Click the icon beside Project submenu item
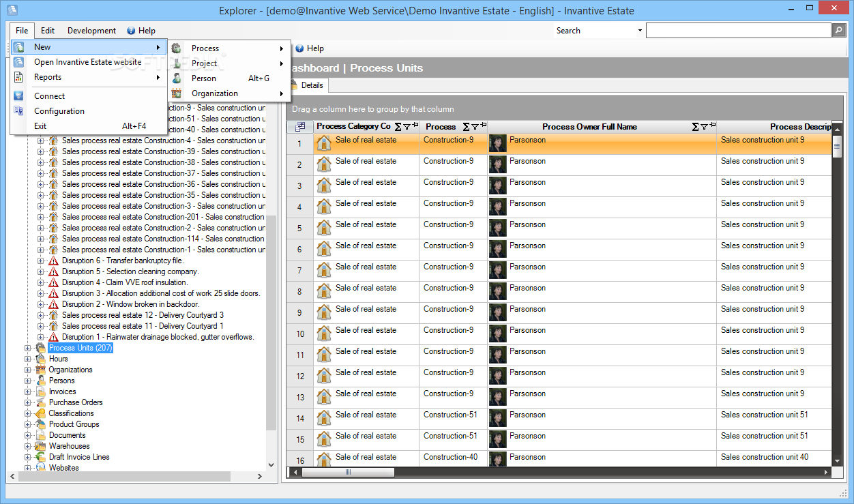The height and width of the screenshot is (504, 854). [177, 63]
